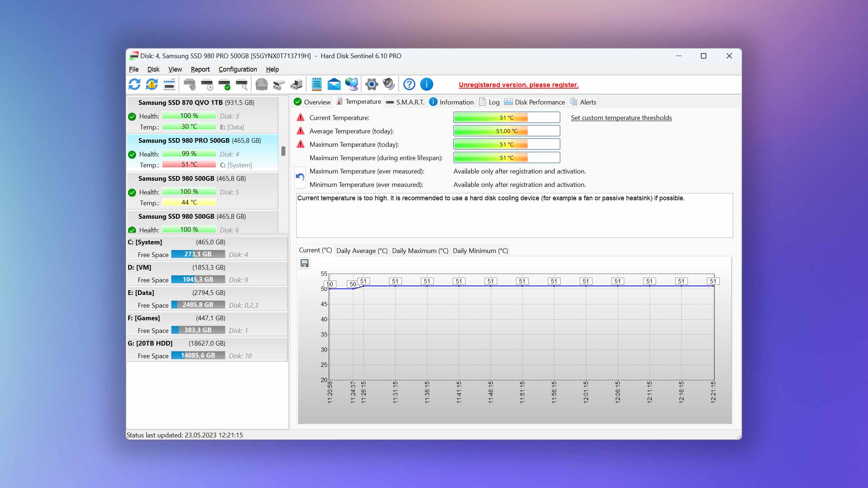Viewport: 868px width, 488px height.
Task: Select the E: [Data] partition
Action: (207, 299)
